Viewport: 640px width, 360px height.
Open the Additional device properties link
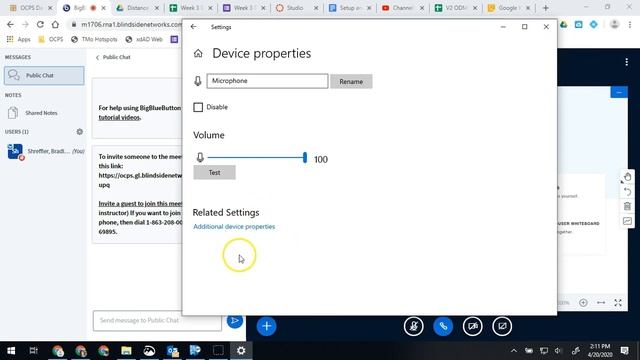(x=234, y=227)
